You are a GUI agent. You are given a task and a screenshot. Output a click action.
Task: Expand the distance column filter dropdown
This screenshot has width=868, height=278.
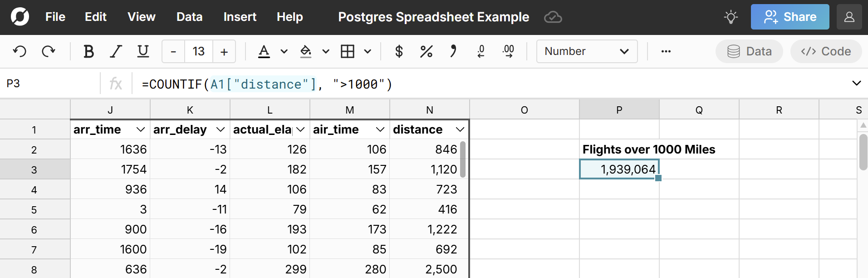point(460,129)
